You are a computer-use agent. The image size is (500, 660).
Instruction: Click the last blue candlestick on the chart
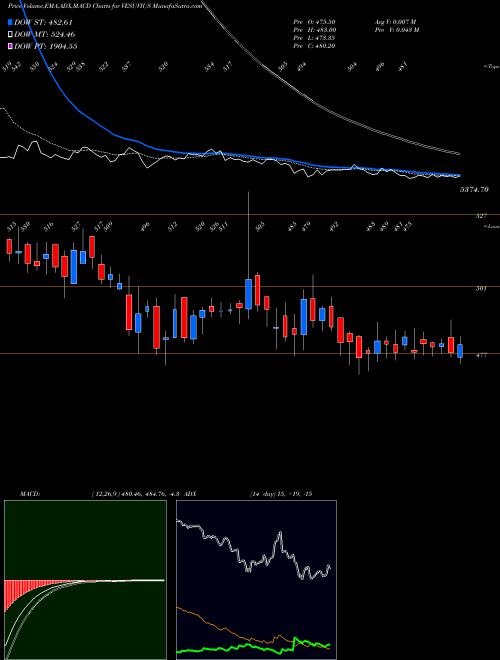tap(460, 351)
